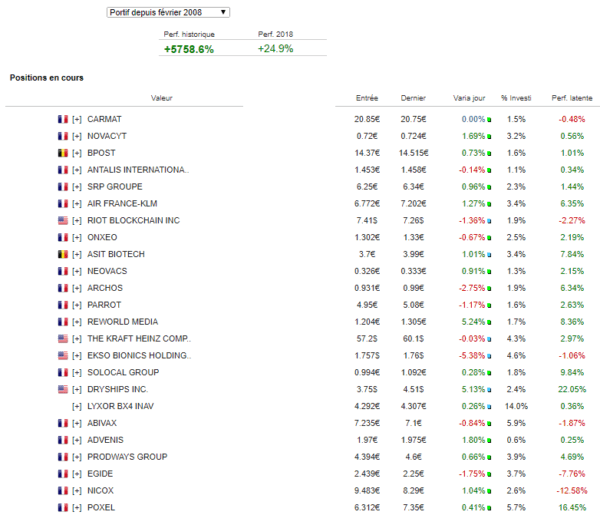Click the Belgian flag beside BPOST
Image resolution: width=600 pixels, height=515 pixels.
(x=63, y=153)
